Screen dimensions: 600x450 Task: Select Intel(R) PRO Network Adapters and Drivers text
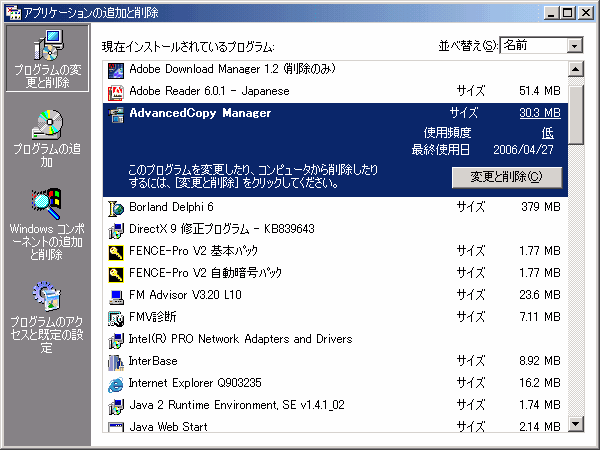pyautogui.click(x=240, y=339)
